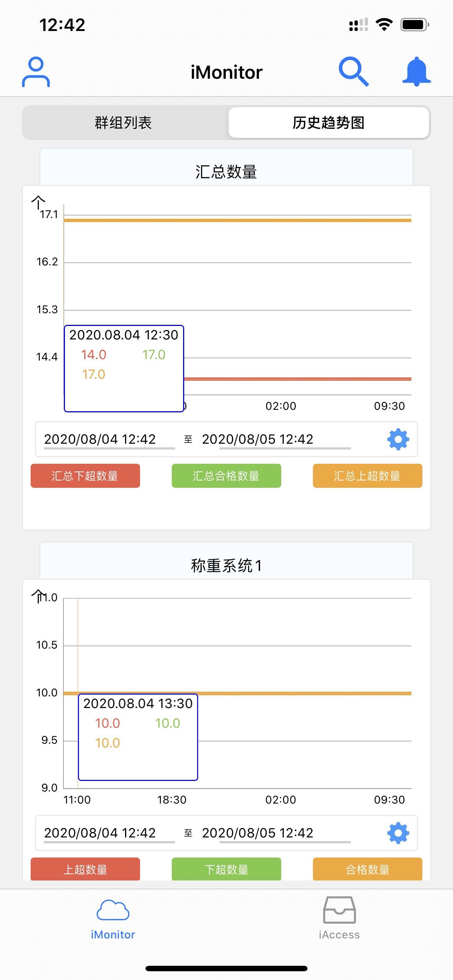Open settings gear for 汇总数量 chart
The height and width of the screenshot is (980, 453).
[x=398, y=439]
